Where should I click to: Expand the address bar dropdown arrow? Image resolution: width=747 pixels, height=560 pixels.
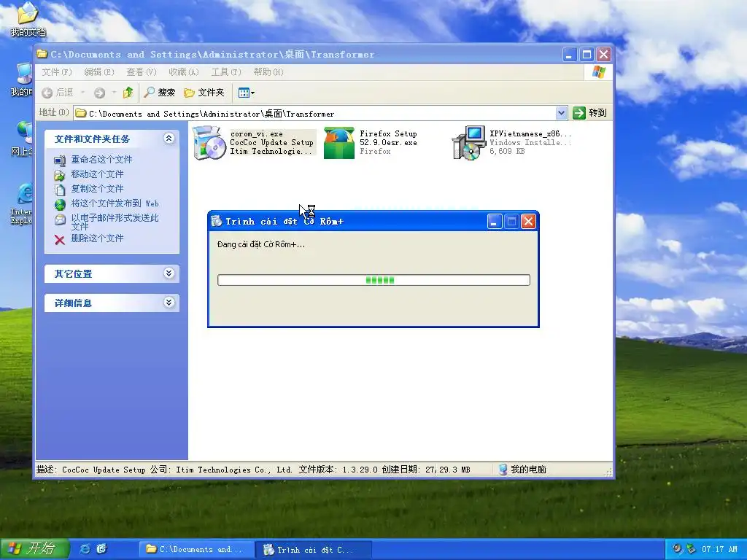(561, 113)
